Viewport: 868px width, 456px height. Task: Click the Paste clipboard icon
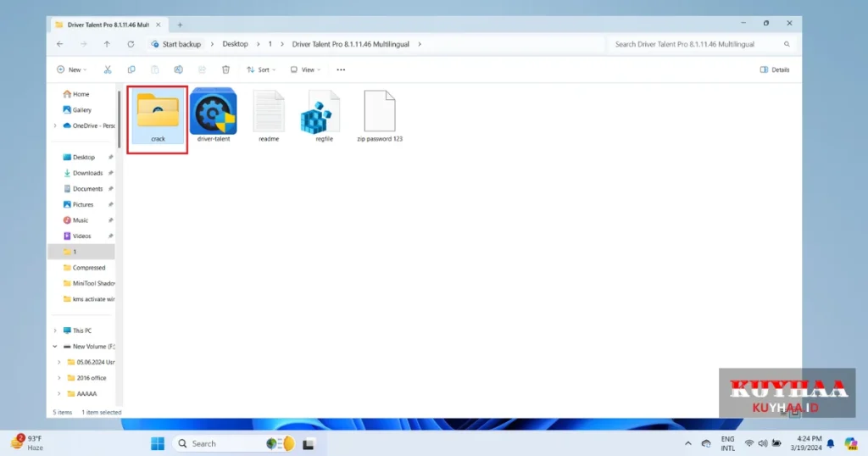(x=155, y=70)
